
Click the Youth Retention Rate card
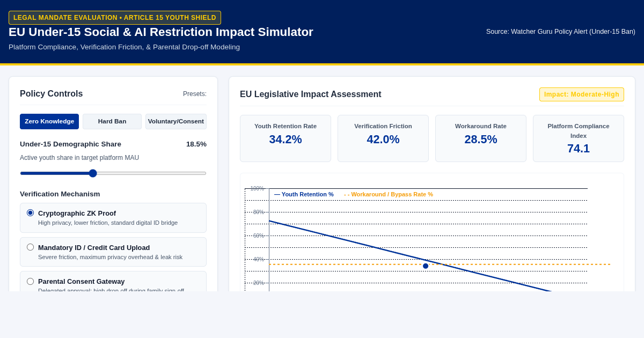click(286, 138)
